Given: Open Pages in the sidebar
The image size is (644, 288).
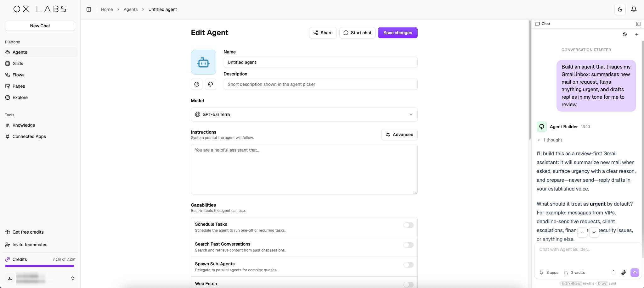Looking at the screenshot, I should click(x=40, y=86).
